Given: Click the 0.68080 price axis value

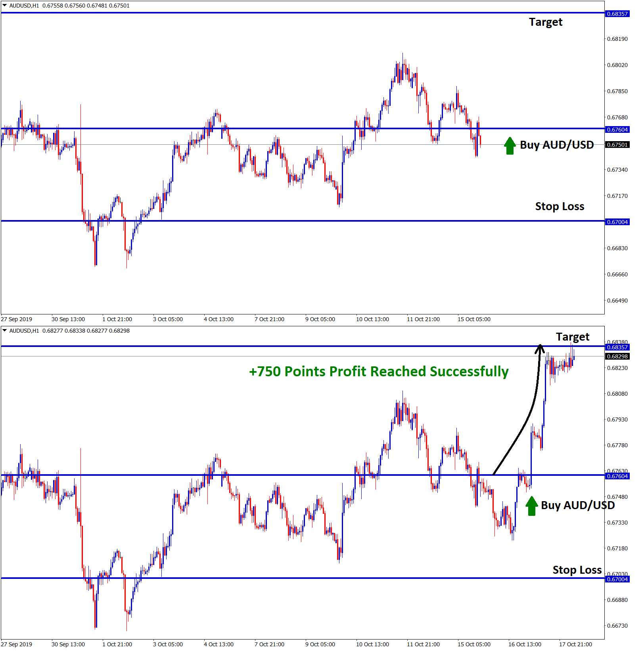Looking at the screenshot, I should (x=617, y=394).
